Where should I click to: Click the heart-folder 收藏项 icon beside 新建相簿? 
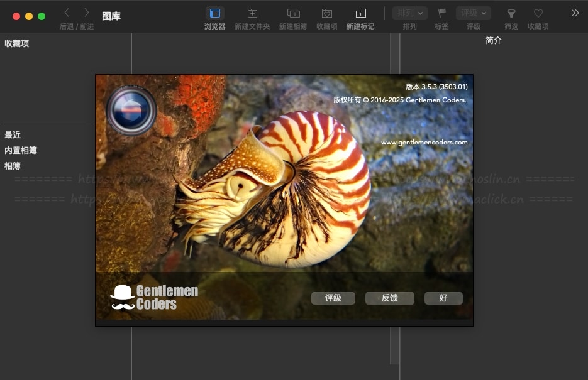click(x=326, y=13)
